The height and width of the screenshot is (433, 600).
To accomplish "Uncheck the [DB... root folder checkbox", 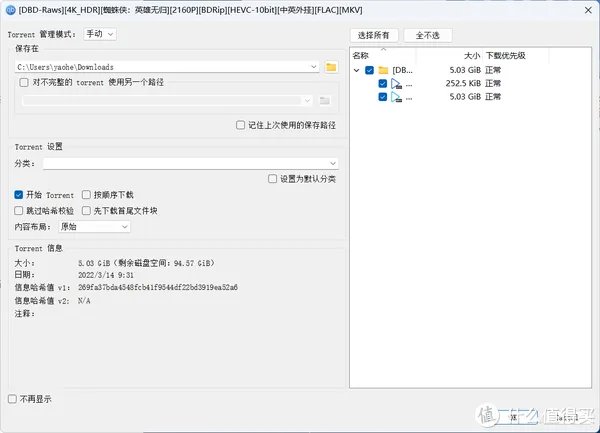I will (369, 70).
